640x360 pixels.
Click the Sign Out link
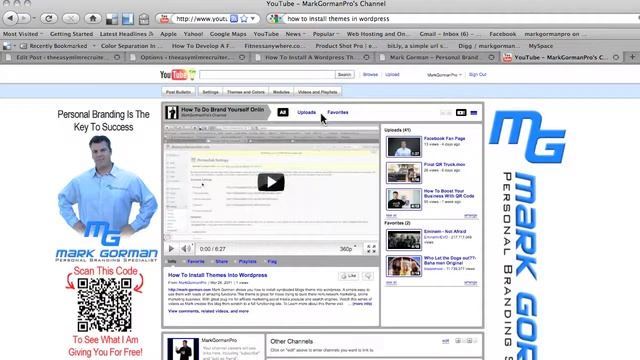(478, 75)
